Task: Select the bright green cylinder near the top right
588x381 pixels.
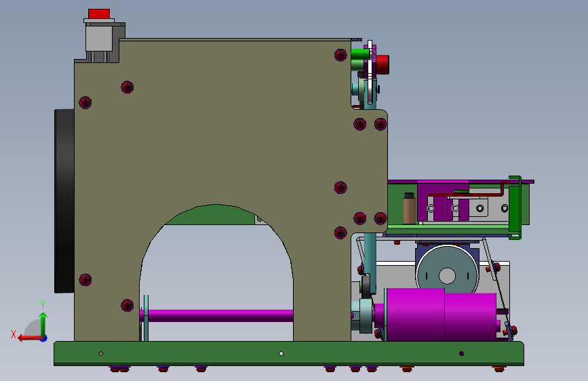Action: click(361, 55)
